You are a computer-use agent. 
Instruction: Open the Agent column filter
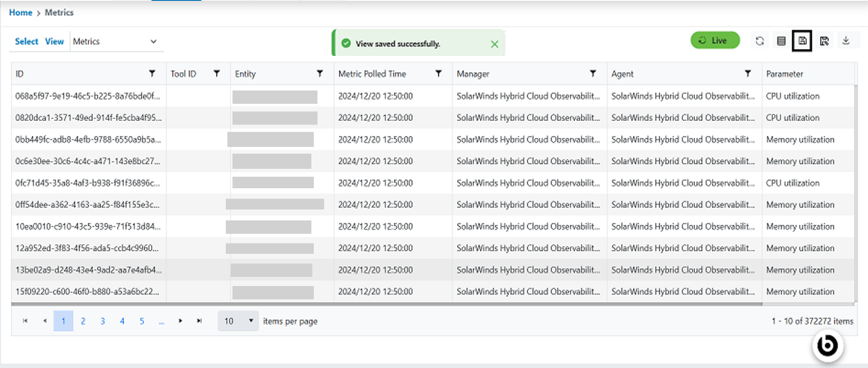tap(748, 73)
